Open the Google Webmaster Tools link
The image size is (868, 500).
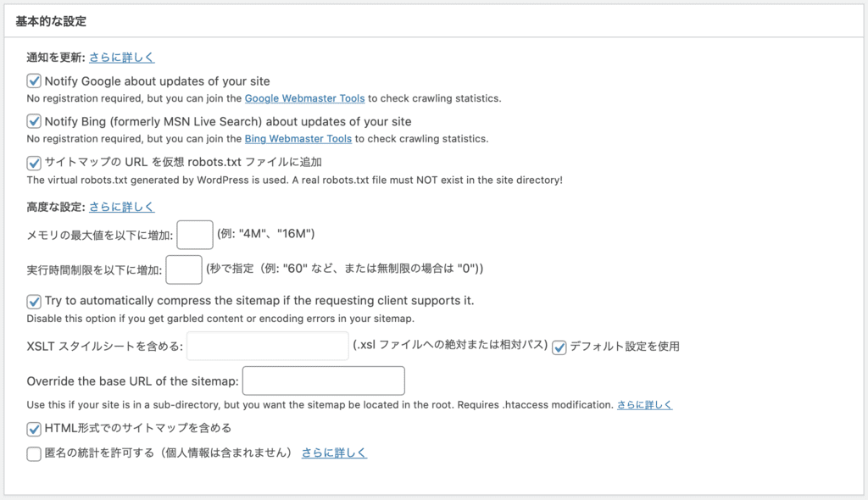pos(303,98)
